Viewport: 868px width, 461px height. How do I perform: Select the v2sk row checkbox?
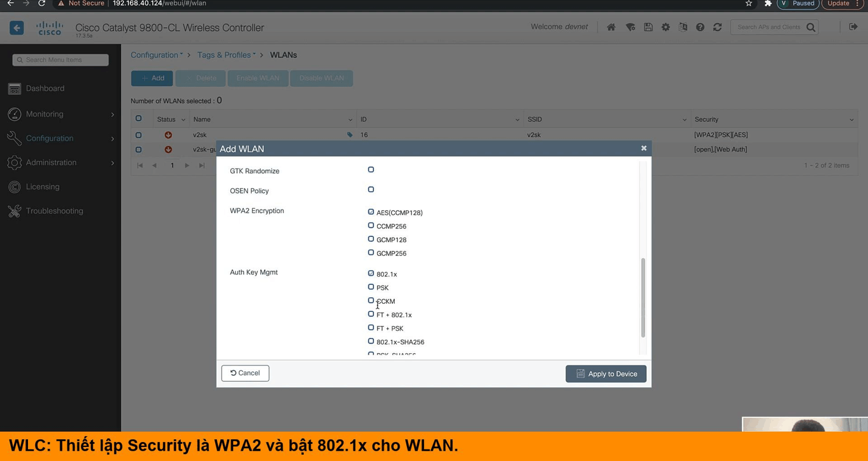(x=139, y=135)
